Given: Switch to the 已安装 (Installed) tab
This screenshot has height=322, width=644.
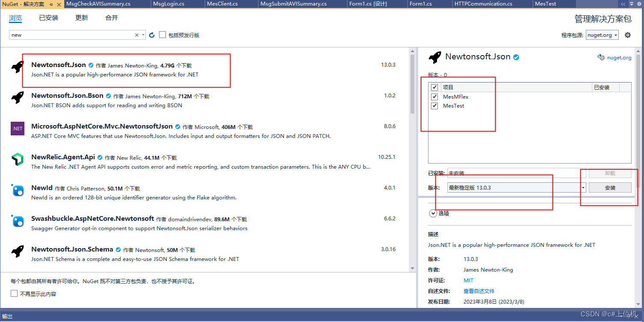Looking at the screenshot, I should tap(49, 18).
